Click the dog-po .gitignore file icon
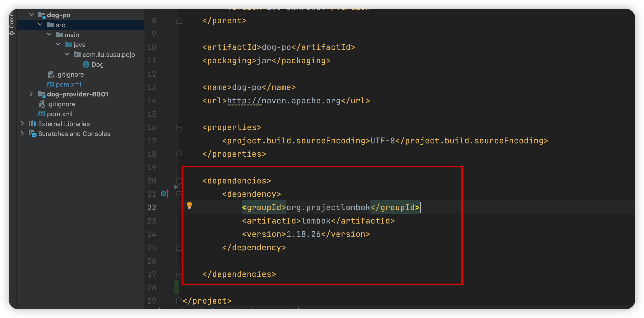 51,74
